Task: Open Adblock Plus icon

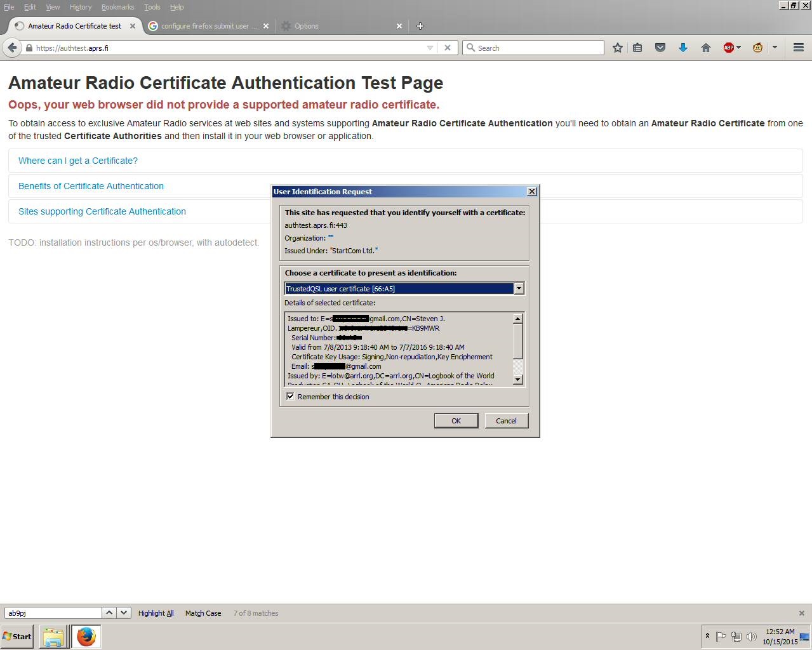Action: [x=729, y=48]
